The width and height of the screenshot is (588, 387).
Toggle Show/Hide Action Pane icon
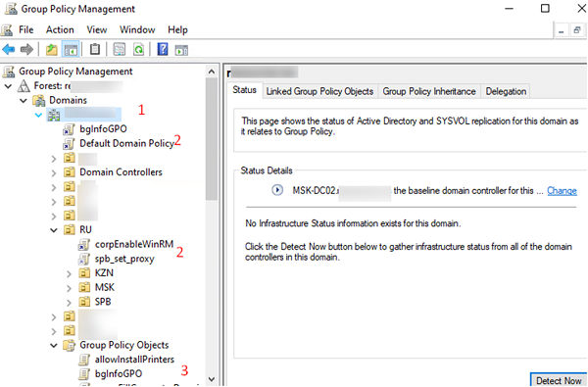[181, 50]
